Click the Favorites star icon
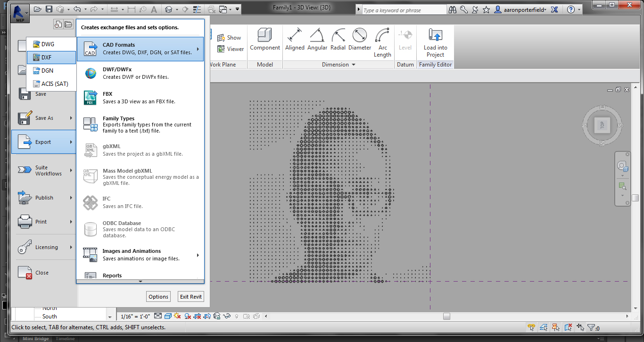 (x=486, y=9)
